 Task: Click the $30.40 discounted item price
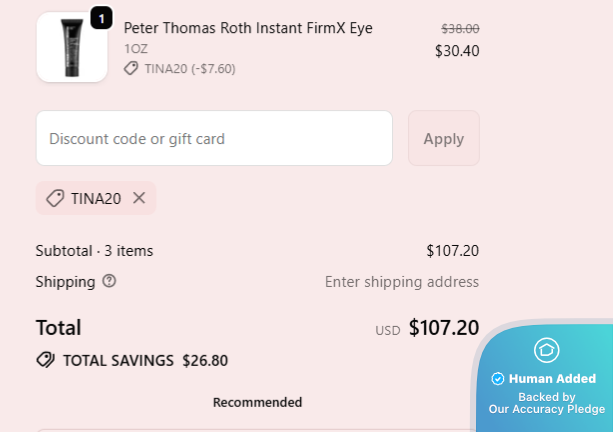click(457, 50)
